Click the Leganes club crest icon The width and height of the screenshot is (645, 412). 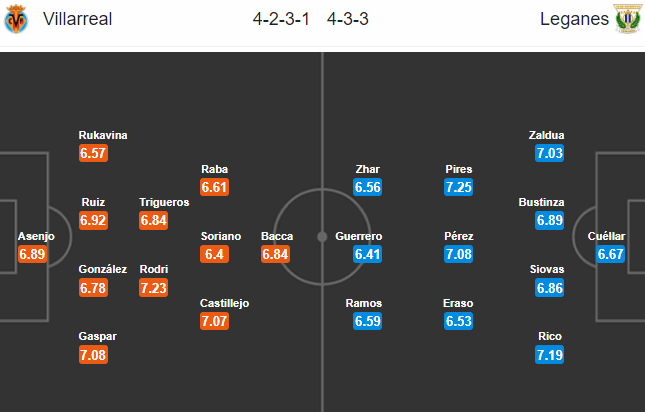click(x=625, y=19)
